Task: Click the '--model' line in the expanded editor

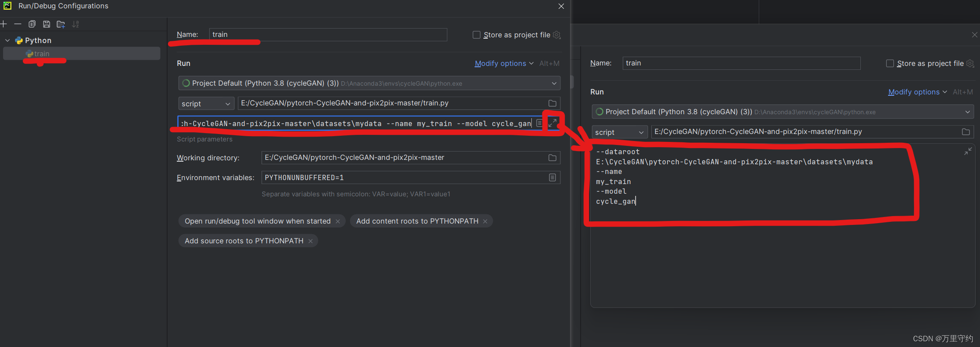Action: click(x=611, y=192)
